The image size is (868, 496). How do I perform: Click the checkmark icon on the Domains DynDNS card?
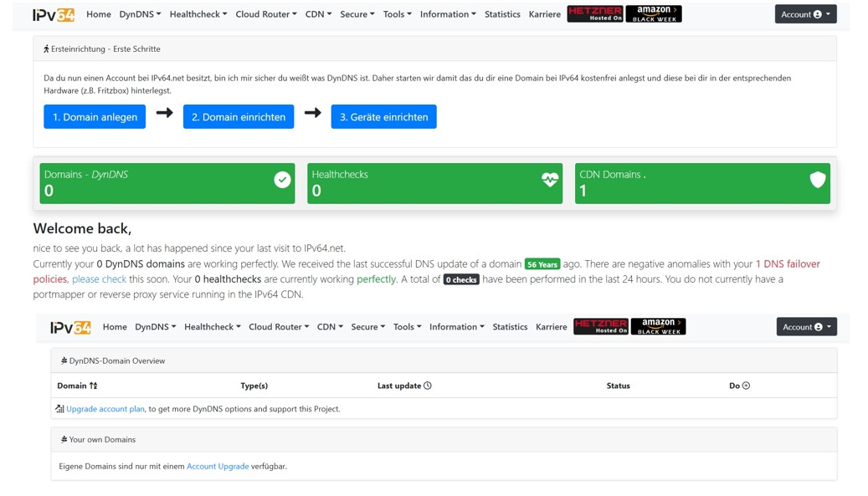(x=282, y=180)
